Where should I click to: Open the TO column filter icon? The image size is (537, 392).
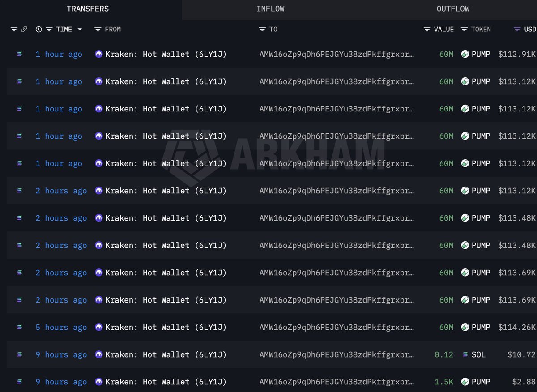click(263, 29)
